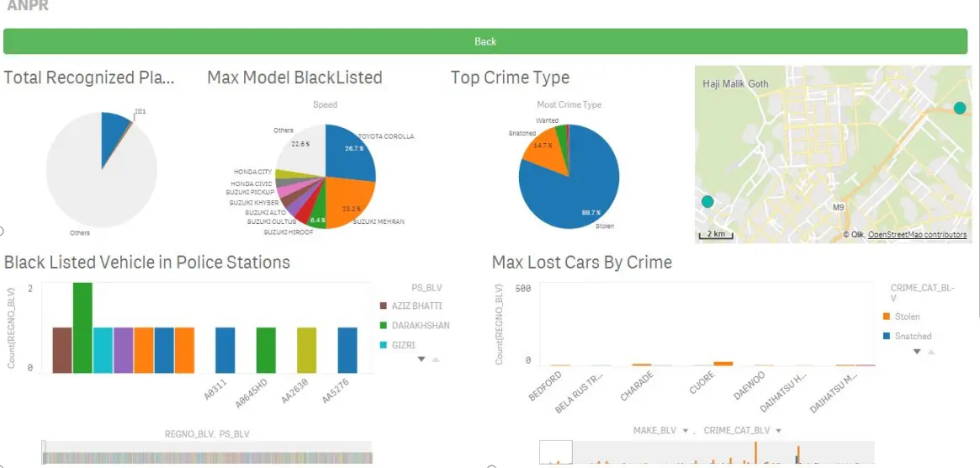Click the green Back button
The image size is (980, 468).
click(485, 41)
